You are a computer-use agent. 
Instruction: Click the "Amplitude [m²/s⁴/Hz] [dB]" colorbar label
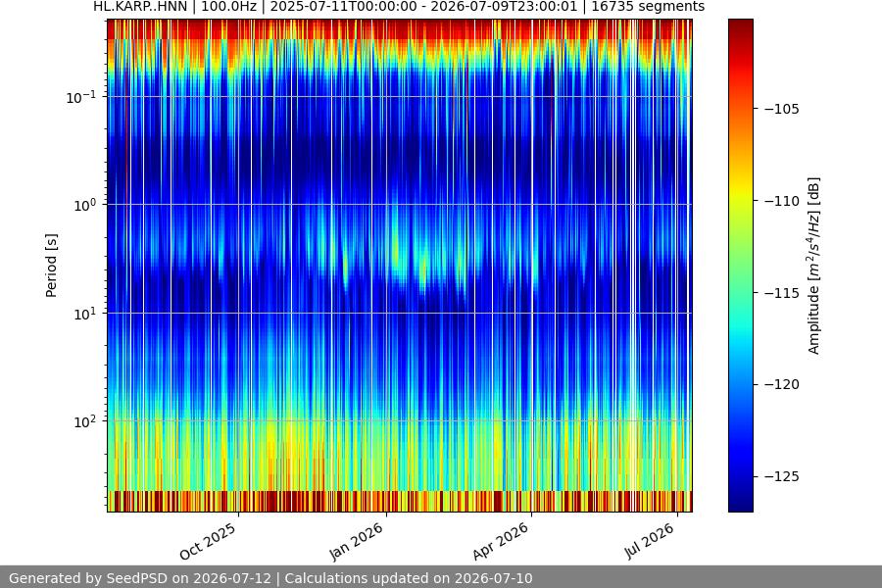(814, 266)
